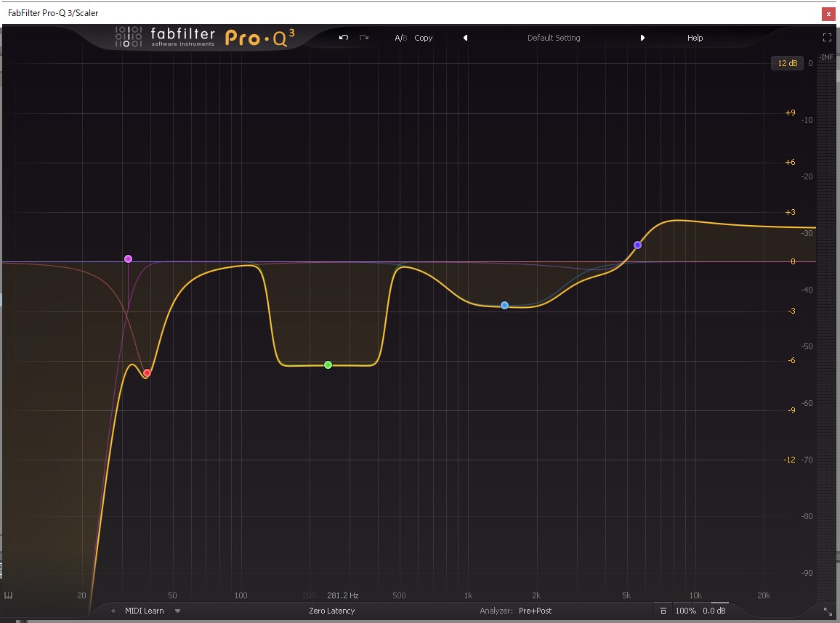The width and height of the screenshot is (840, 623).
Task: Click the 100% gain scale value
Action: (x=686, y=611)
